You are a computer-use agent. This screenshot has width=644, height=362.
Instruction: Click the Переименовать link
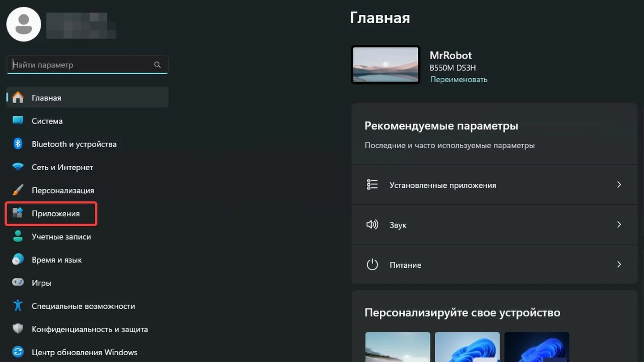(x=458, y=80)
